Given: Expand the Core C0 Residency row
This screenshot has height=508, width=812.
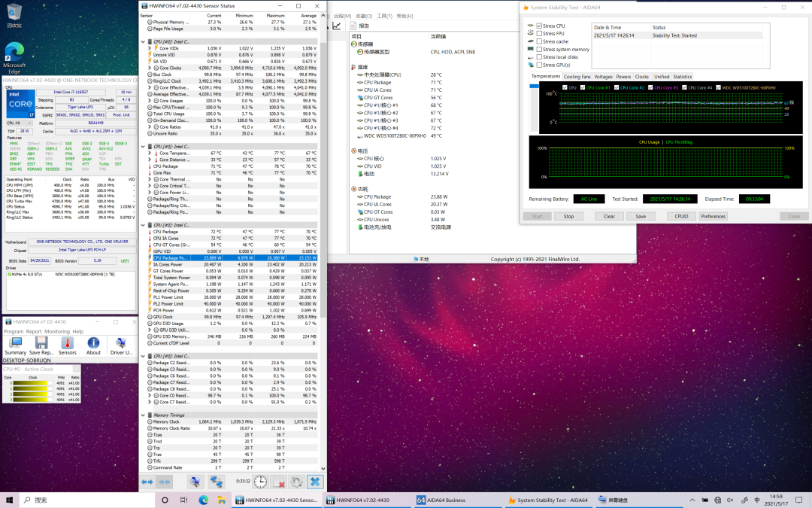Looking at the screenshot, I should tap(150, 395).
